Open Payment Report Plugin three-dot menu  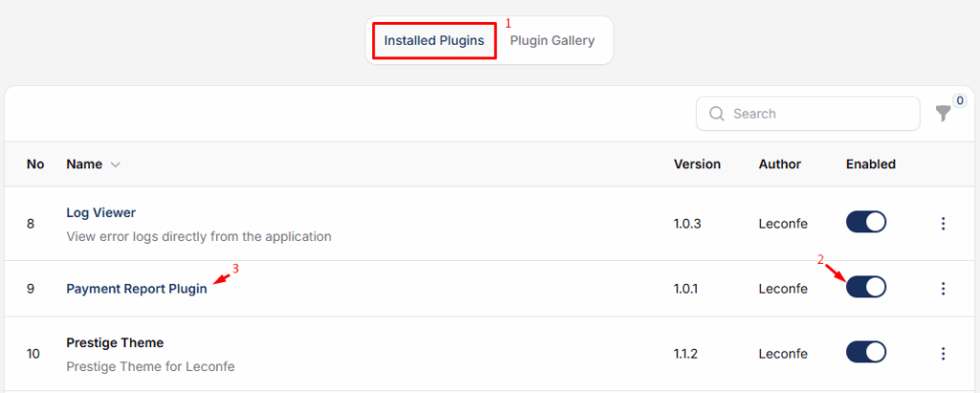coord(943,288)
